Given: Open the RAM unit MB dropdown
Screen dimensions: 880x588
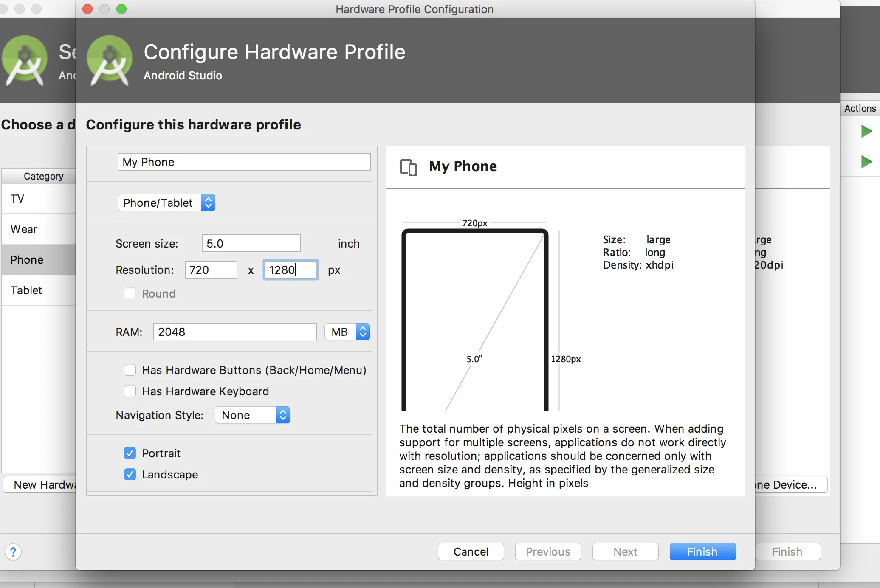Looking at the screenshot, I should (347, 332).
